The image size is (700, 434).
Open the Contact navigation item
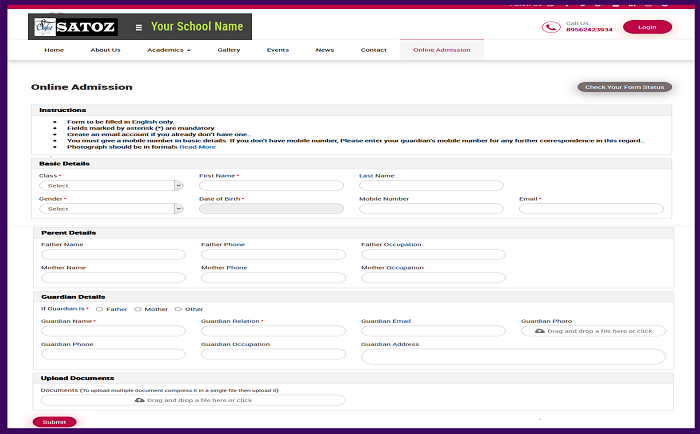click(x=373, y=50)
